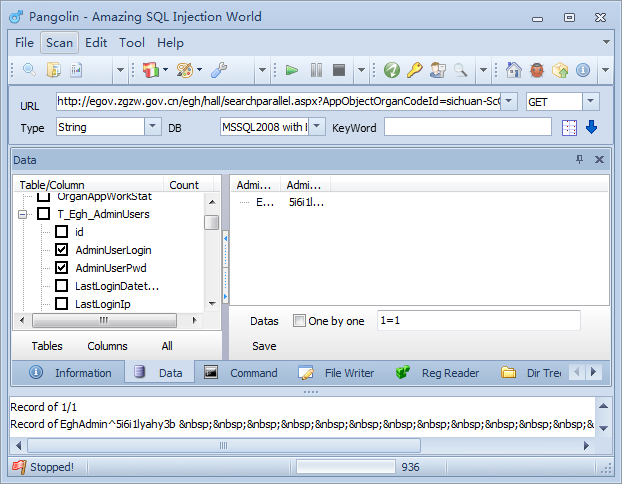622x484 pixels.
Task: Click the log horizontal scrollbar thumb
Action: coord(224,446)
